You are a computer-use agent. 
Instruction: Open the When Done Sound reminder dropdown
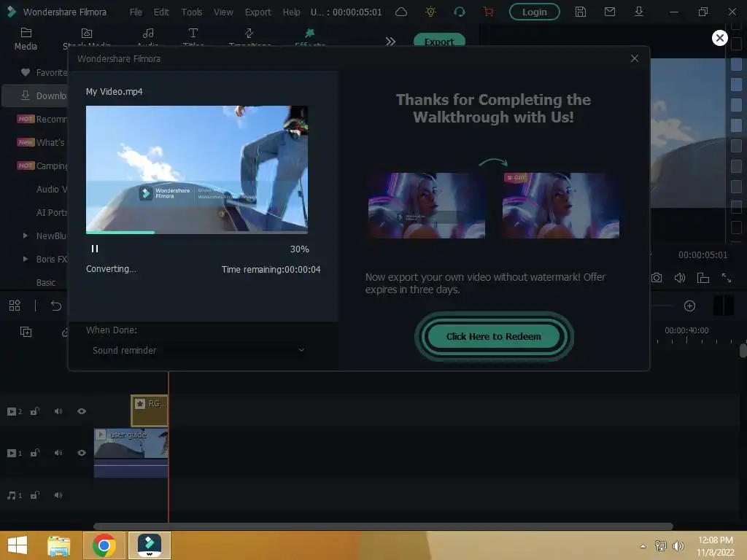198,350
